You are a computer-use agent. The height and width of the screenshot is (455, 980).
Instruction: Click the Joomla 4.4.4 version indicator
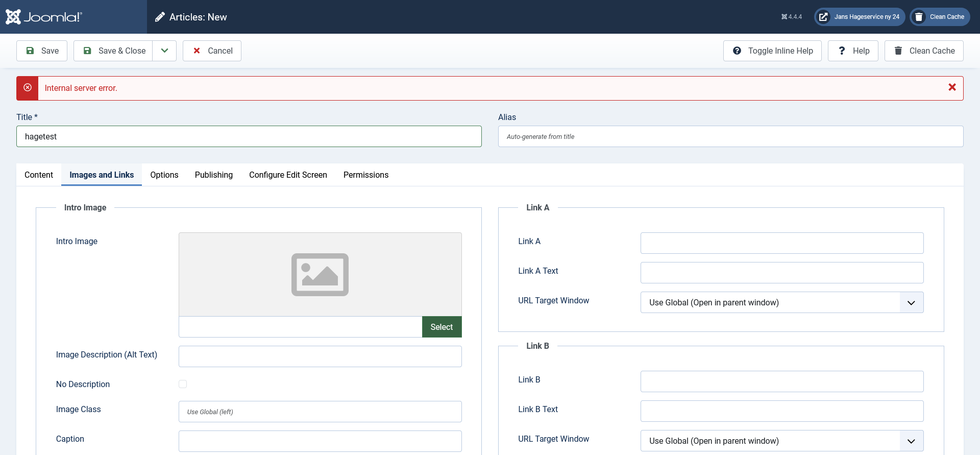791,17
